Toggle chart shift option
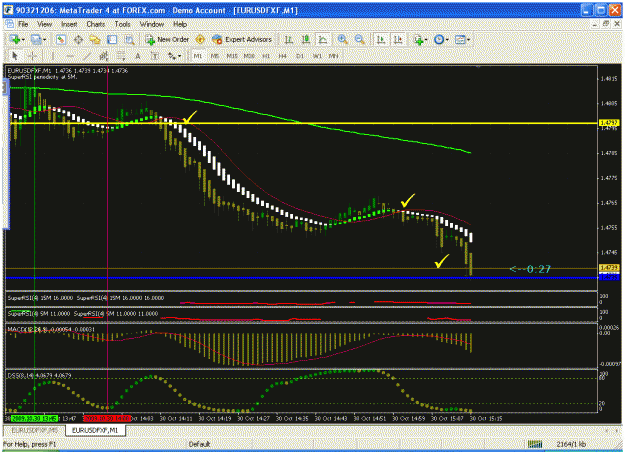This screenshot has height=452, width=625. tap(398, 39)
